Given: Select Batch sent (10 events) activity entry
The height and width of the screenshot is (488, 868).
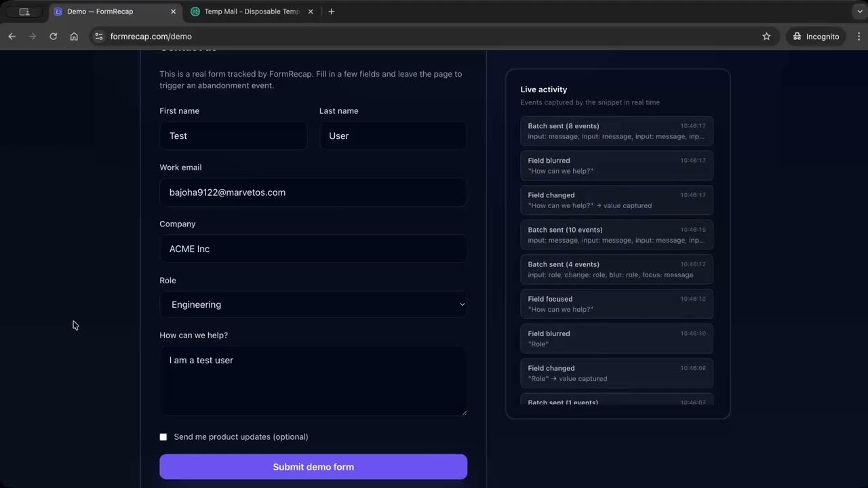Looking at the screenshot, I should tap(616, 235).
